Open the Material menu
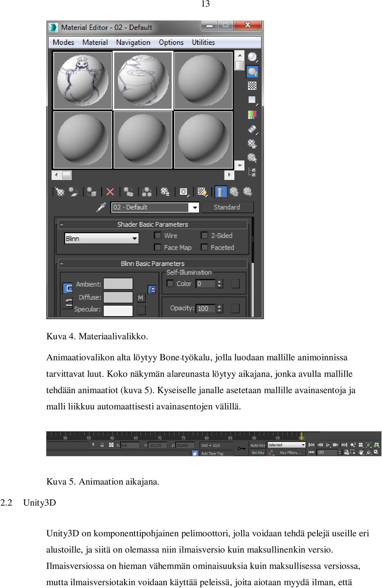 click(95, 42)
